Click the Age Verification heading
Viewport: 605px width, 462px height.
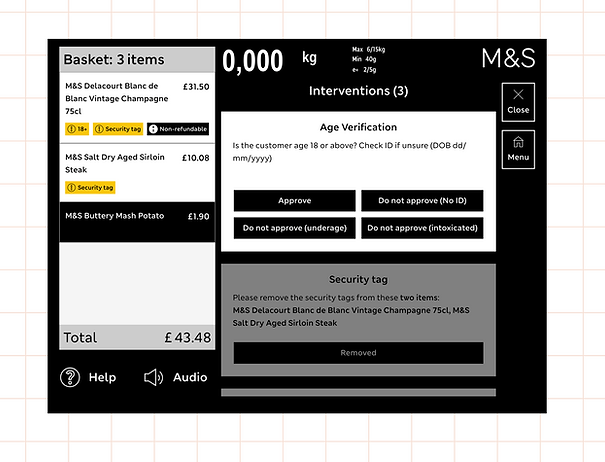(358, 127)
